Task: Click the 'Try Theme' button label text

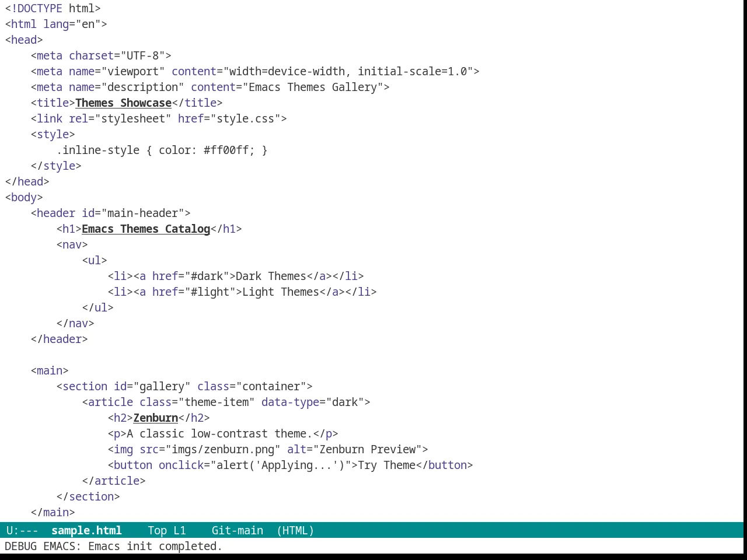Action: pos(386,465)
